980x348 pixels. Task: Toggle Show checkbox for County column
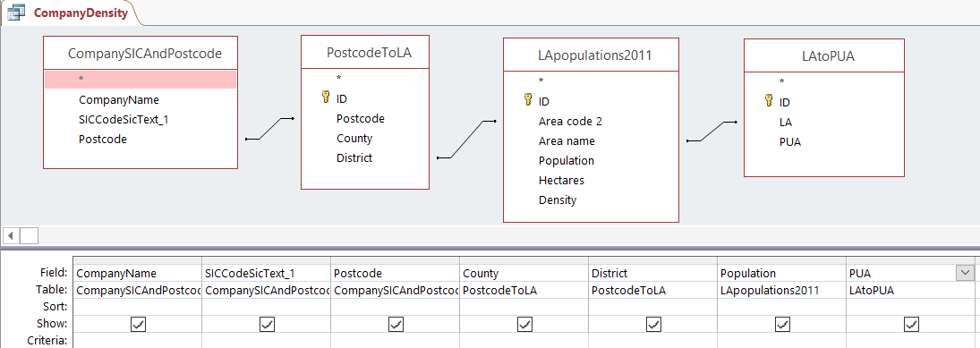click(524, 324)
